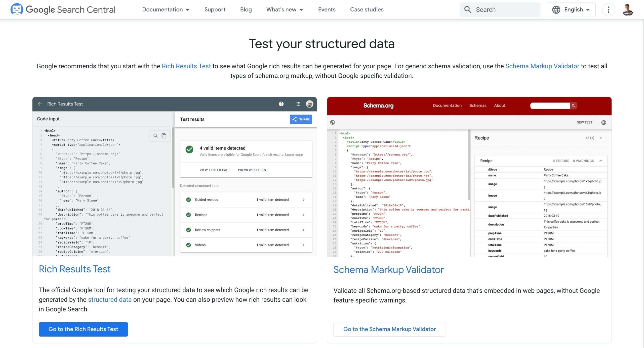The height and width of the screenshot is (348, 644).
Task: Collapse the Recipe 0 errors panel chevron
Action: (601, 161)
